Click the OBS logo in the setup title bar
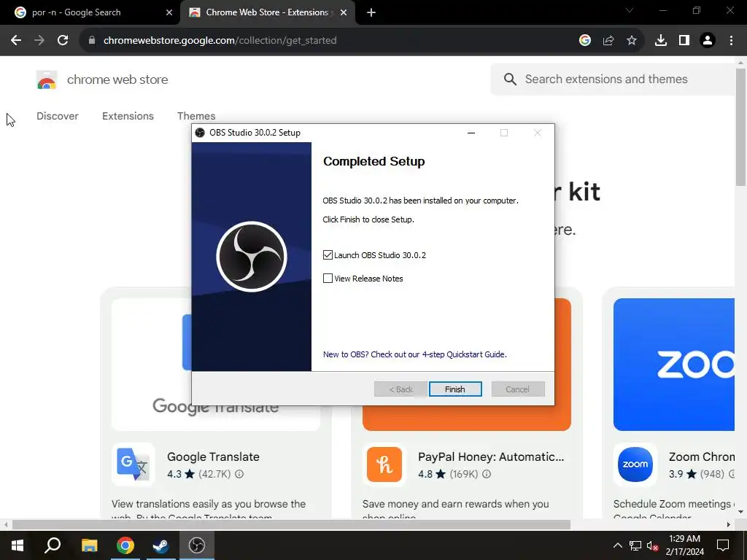The height and width of the screenshot is (560, 747). point(200,133)
